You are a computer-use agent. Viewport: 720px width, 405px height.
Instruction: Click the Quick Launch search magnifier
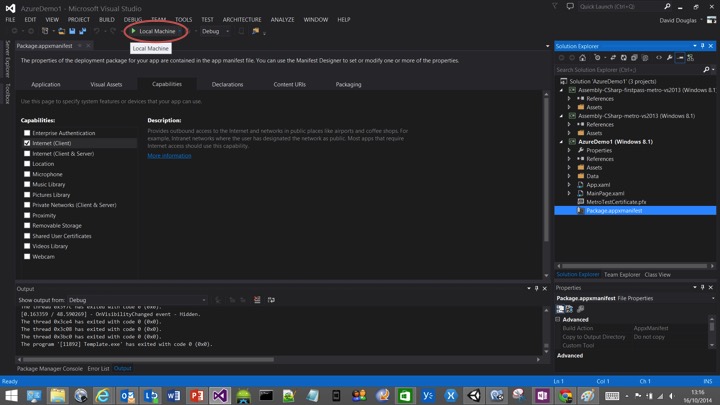667,6
